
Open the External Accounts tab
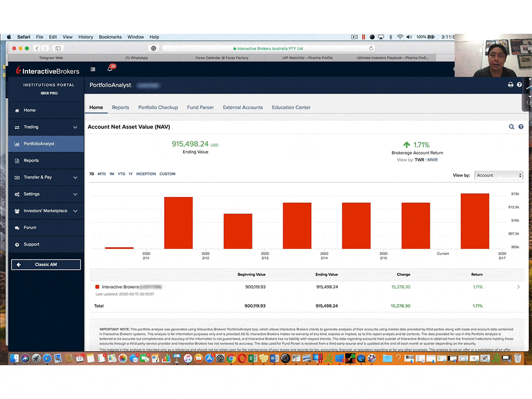click(243, 108)
